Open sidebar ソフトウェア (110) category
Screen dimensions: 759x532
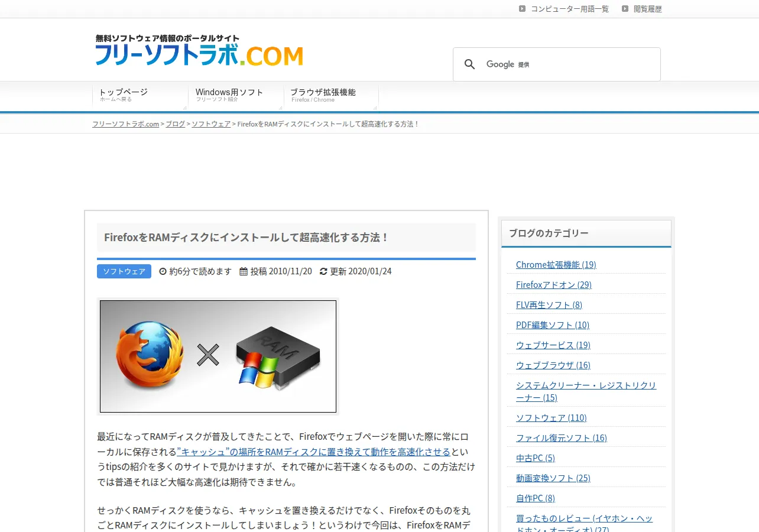[552, 418]
